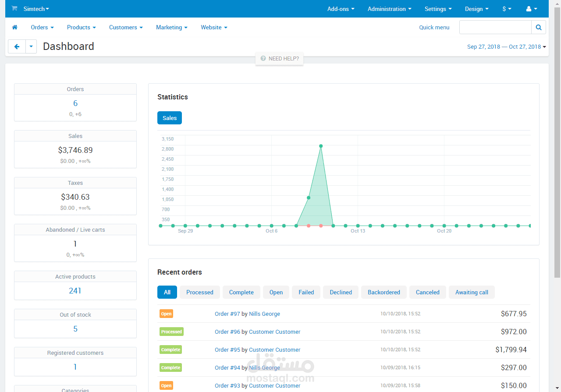The image size is (561, 392).
Task: Open Order #97 link
Action: point(227,314)
